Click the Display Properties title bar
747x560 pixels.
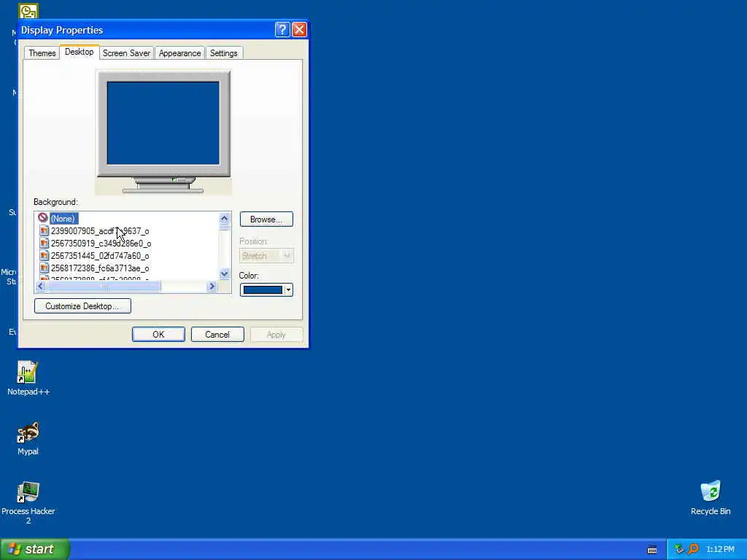pos(163,29)
